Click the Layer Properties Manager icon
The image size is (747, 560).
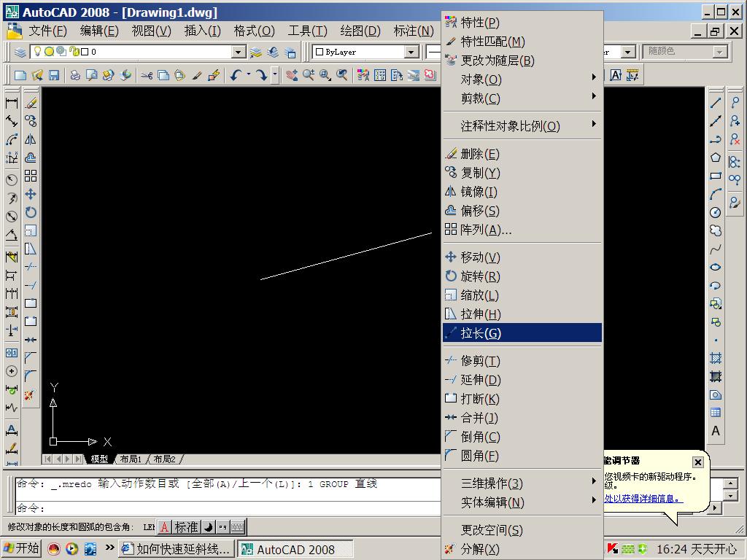20,52
